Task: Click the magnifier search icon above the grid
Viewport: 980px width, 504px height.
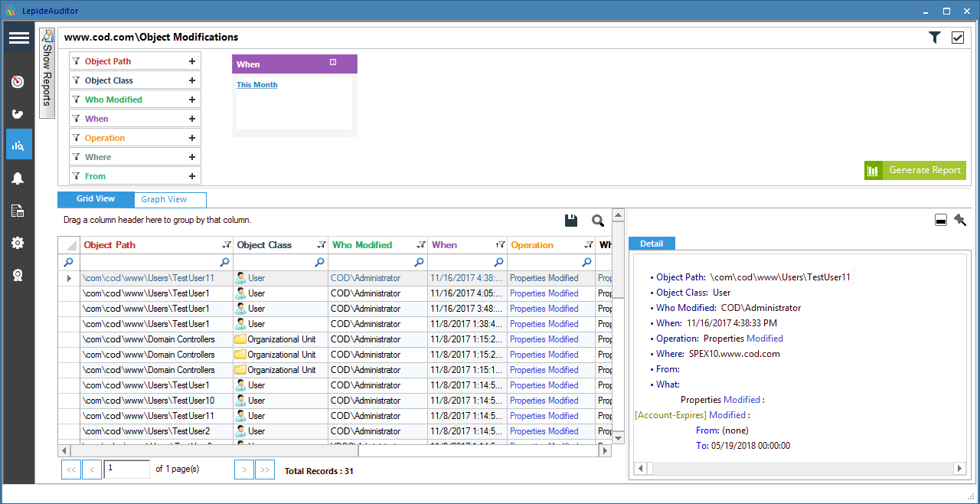Action: coord(598,221)
